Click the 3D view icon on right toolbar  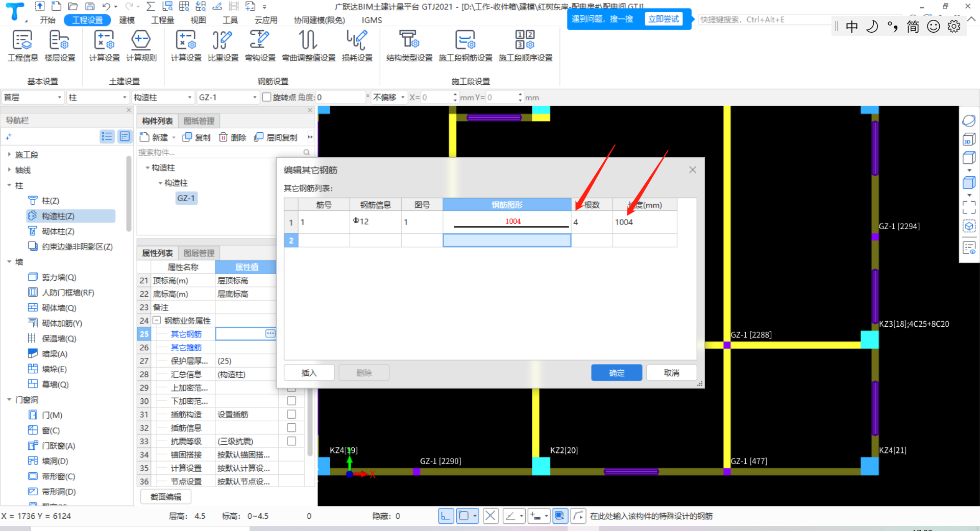[x=969, y=140]
